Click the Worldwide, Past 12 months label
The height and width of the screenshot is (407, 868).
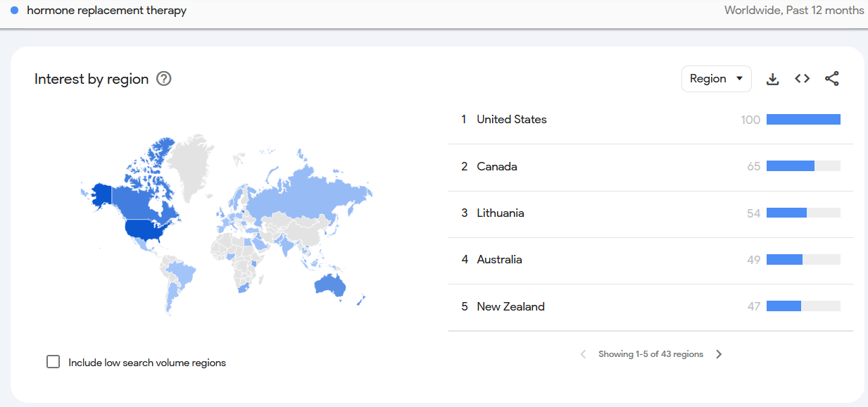coord(794,11)
